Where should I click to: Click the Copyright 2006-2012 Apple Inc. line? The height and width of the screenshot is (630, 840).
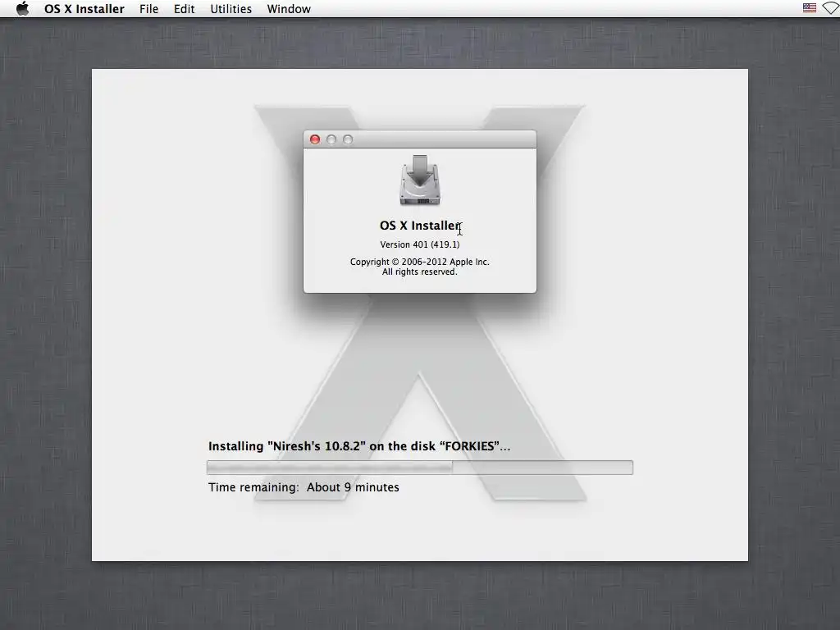[x=420, y=262]
